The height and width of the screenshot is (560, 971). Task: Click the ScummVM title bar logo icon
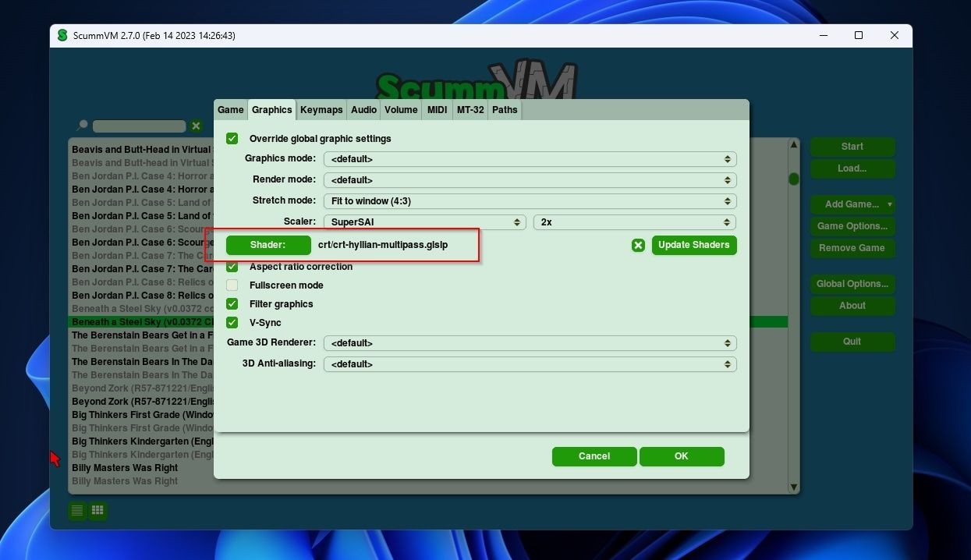[x=62, y=35]
